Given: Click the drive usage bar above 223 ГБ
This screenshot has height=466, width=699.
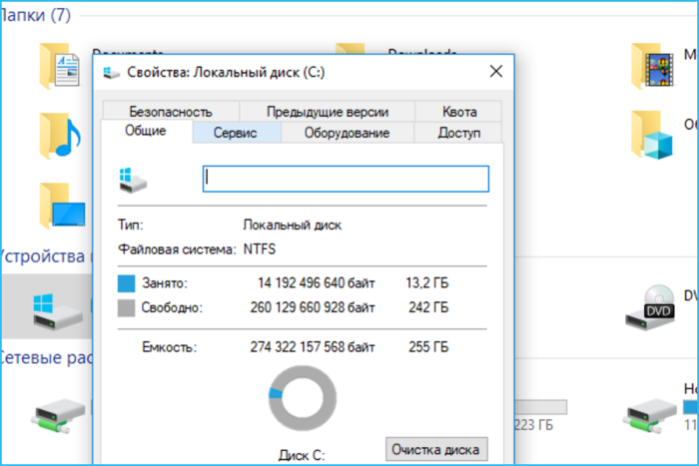Looking at the screenshot, I should point(540,407).
